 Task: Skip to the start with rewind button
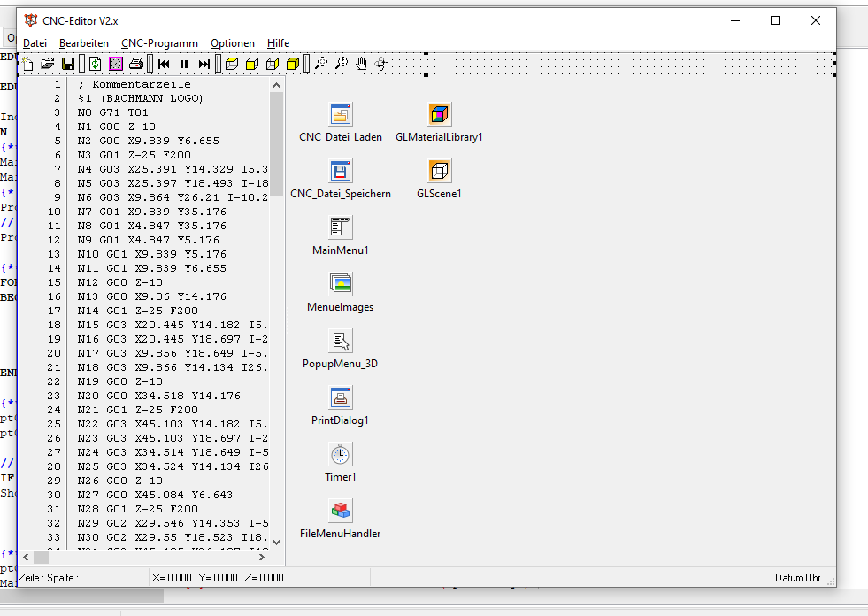click(164, 64)
